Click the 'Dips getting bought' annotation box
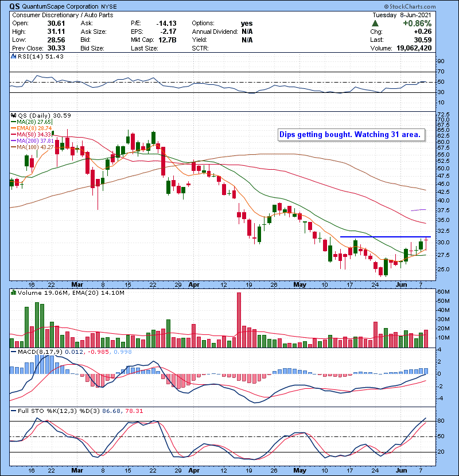 349,135
